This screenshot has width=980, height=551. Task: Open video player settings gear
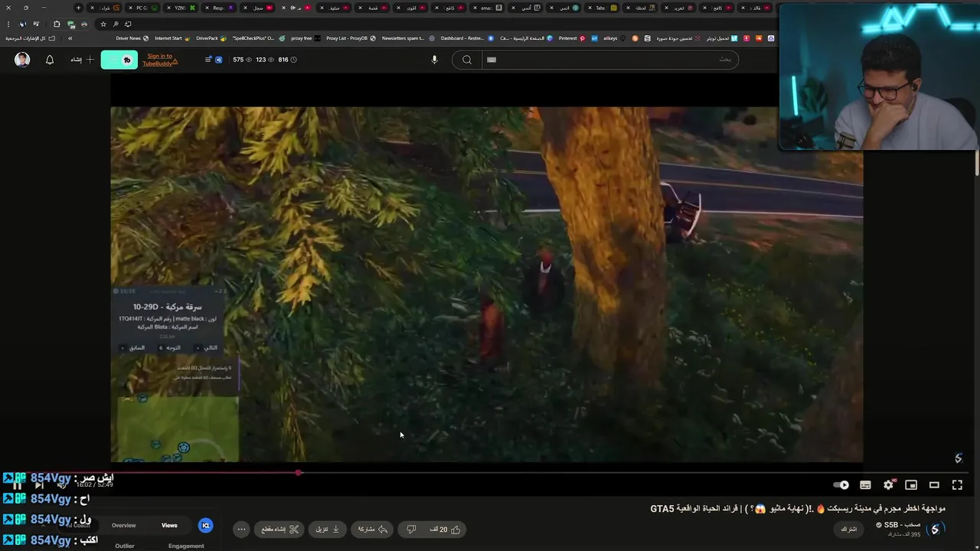[x=888, y=485]
